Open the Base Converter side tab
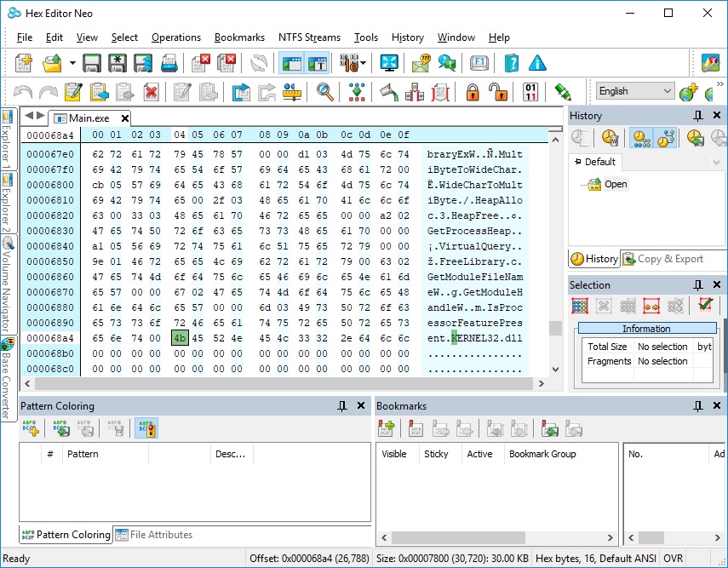 coord(8,378)
